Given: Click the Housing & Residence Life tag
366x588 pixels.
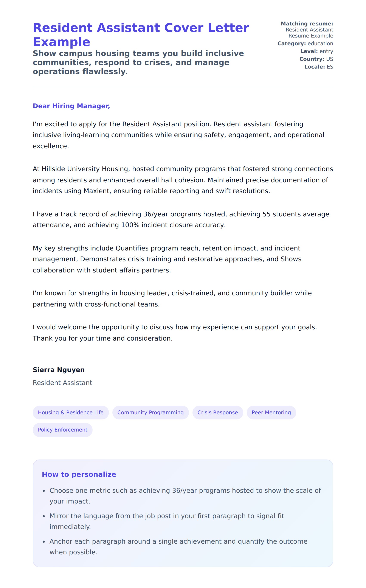Looking at the screenshot, I should [71, 412].
